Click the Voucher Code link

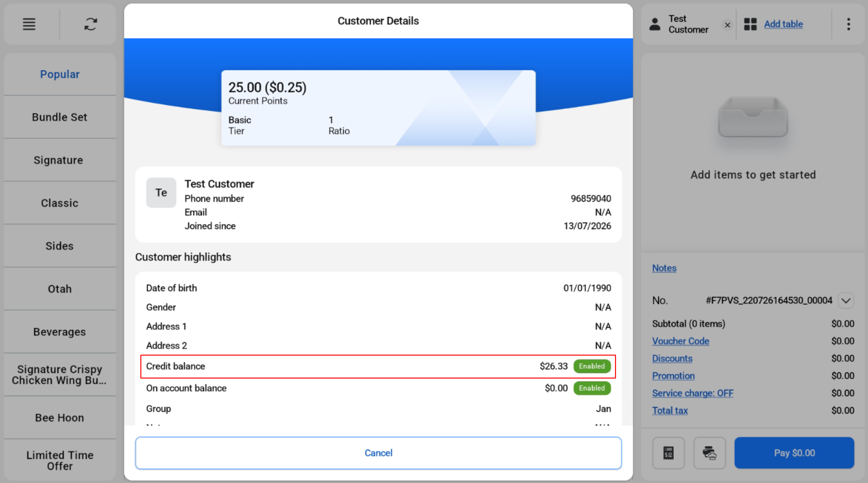tap(681, 341)
